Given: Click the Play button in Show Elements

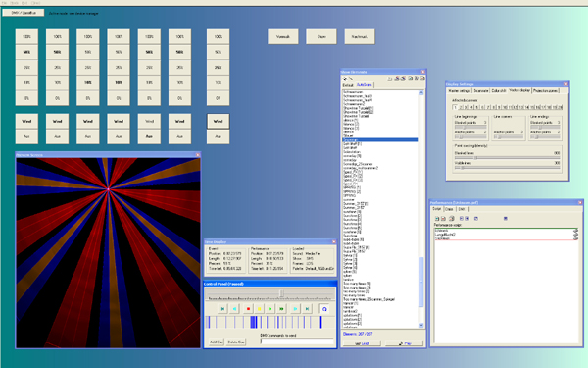Looking at the screenshot, I should point(404,343).
